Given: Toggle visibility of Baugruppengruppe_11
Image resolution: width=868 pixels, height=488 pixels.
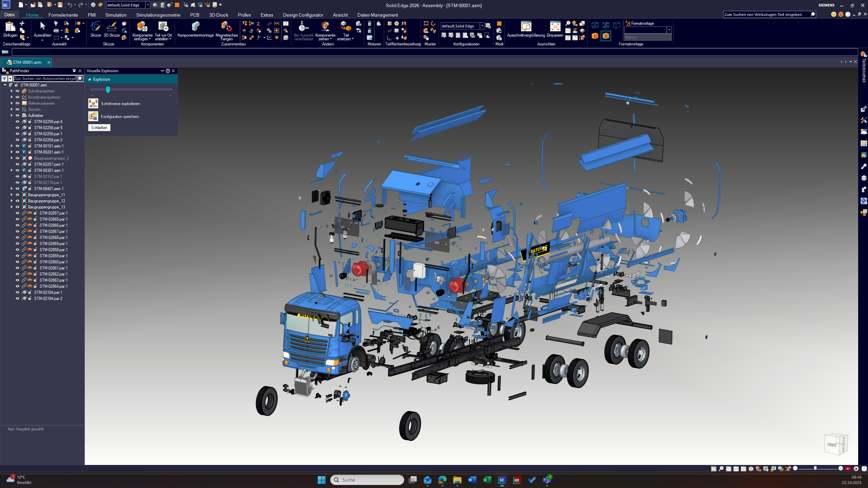Looking at the screenshot, I should [17, 195].
